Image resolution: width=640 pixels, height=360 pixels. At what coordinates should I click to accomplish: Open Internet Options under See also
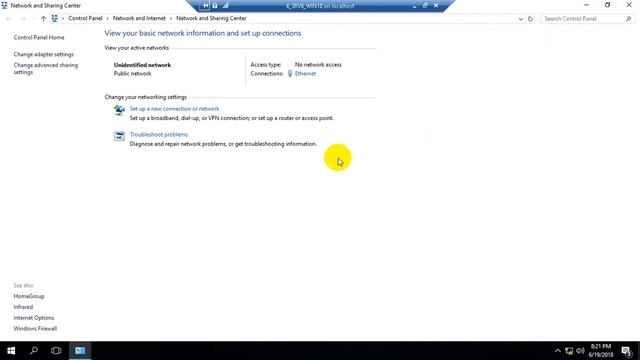(34, 318)
